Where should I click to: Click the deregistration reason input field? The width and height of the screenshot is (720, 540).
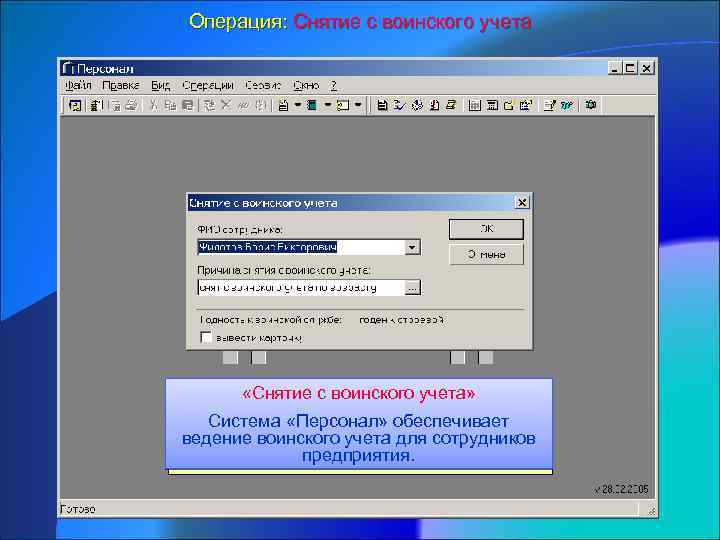point(301,287)
